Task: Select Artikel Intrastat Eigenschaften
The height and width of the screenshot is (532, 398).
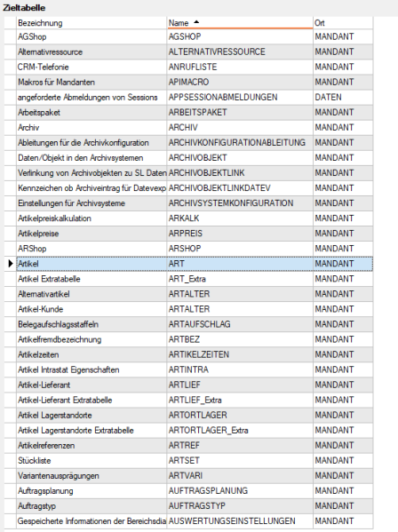Action: tap(92, 369)
